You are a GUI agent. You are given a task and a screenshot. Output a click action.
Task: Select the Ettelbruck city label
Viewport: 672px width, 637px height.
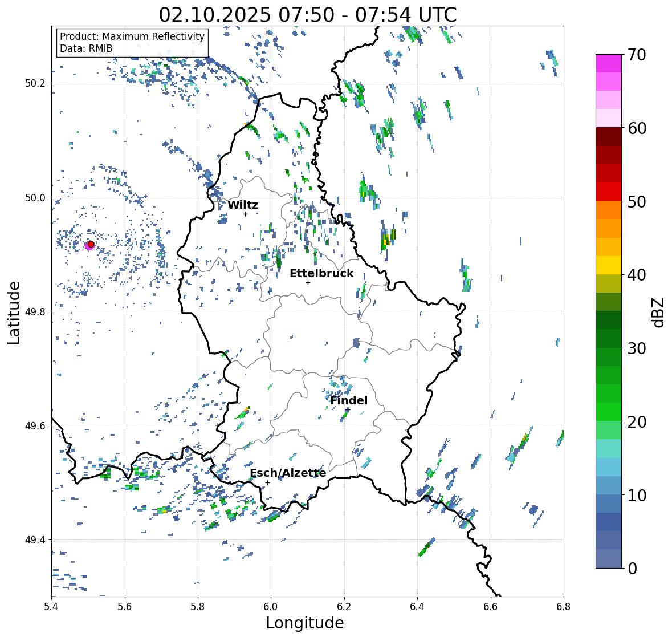(321, 274)
